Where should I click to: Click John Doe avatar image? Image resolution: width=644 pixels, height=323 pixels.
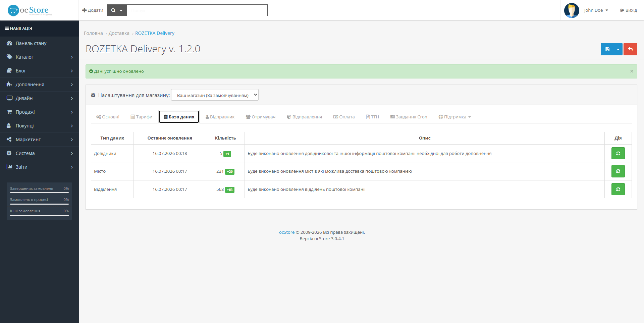click(x=572, y=10)
